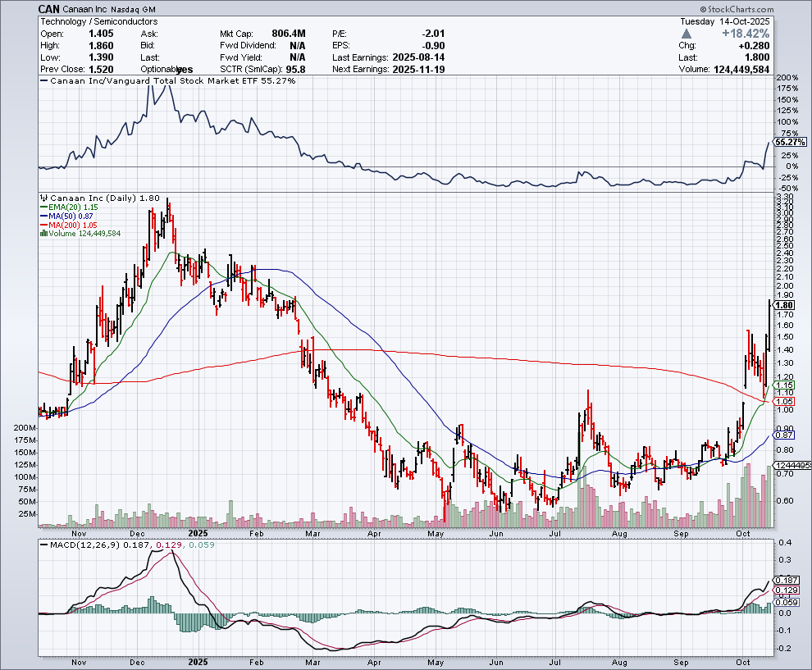Click the green 1.15 EMA price tag

[x=783, y=385]
